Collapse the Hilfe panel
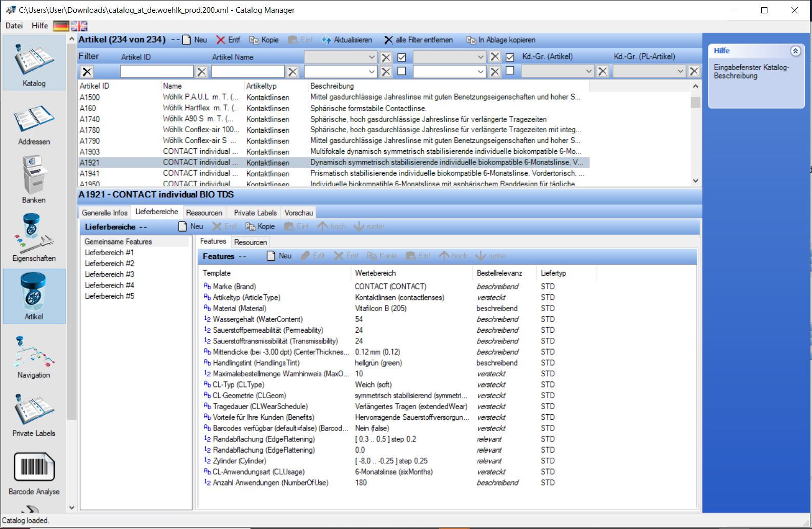Viewport: 812px width, 529px height. point(795,51)
